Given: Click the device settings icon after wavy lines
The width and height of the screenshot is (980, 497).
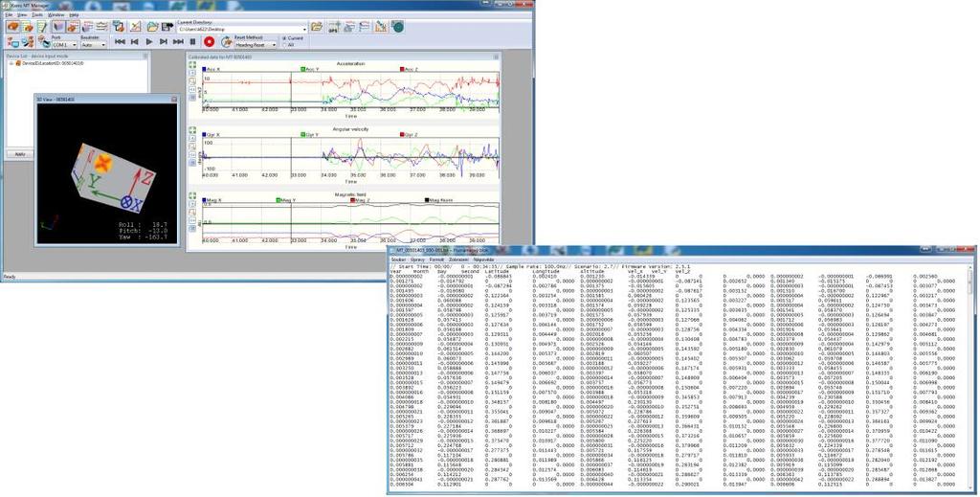Looking at the screenshot, I should pos(119,27).
